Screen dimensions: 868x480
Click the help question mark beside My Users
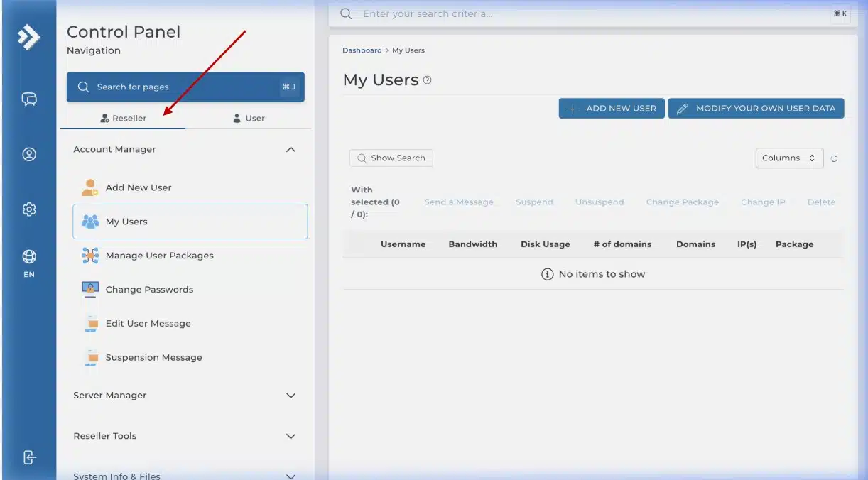pyautogui.click(x=428, y=80)
